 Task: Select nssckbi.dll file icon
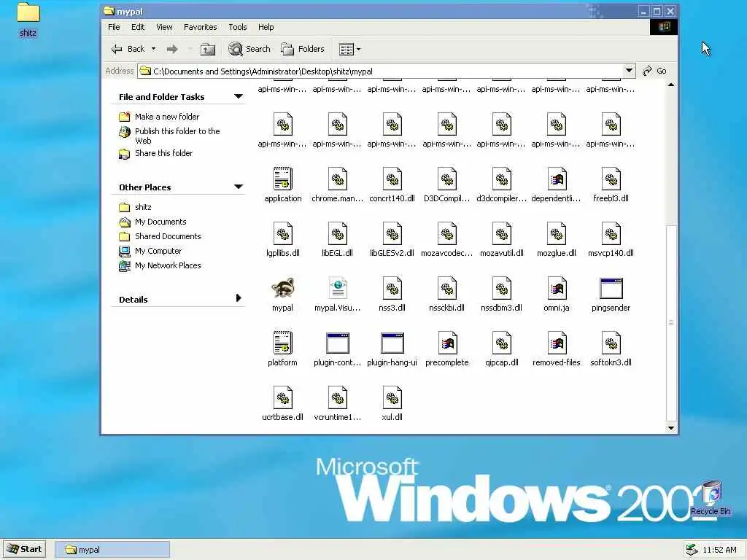[447, 288]
